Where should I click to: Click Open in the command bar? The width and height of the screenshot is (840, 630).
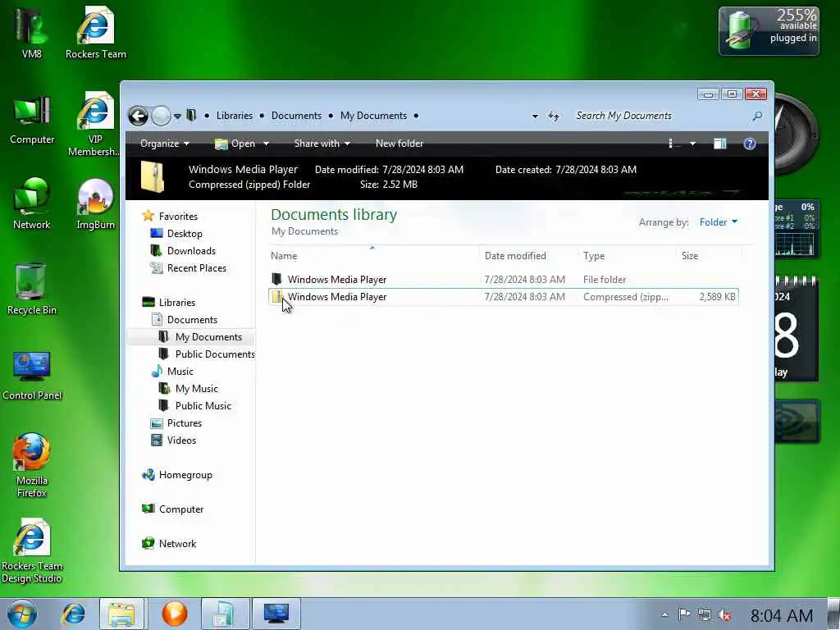(x=235, y=144)
